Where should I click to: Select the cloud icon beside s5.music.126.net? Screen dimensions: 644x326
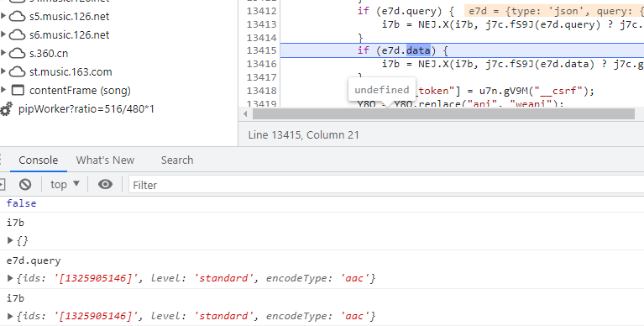tap(17, 17)
